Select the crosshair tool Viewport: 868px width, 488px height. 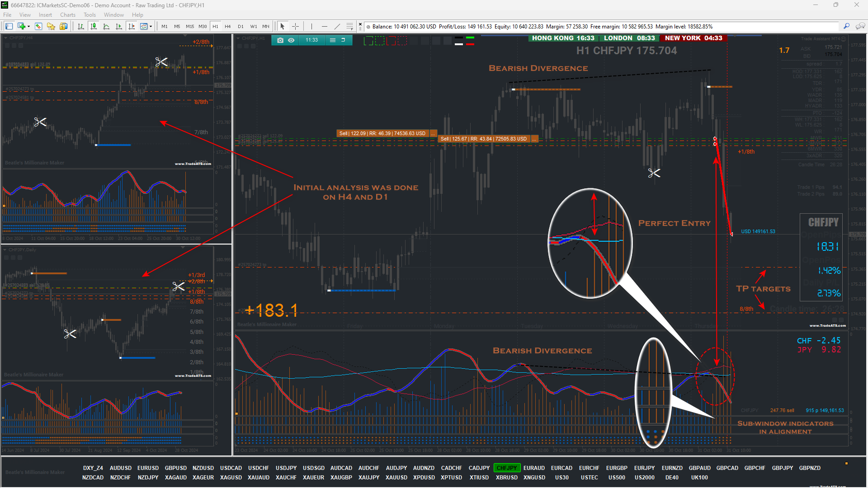click(295, 27)
